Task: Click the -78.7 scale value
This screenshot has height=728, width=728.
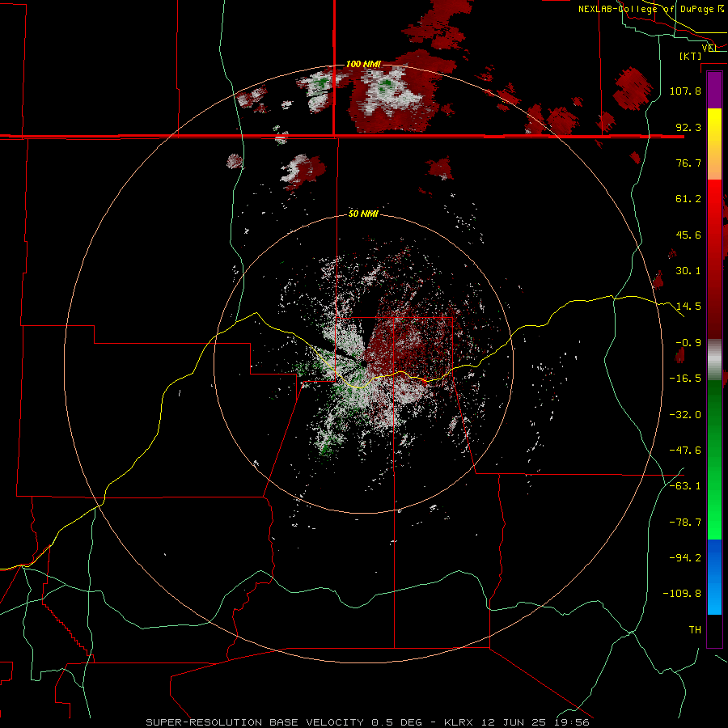Action: 685,523
